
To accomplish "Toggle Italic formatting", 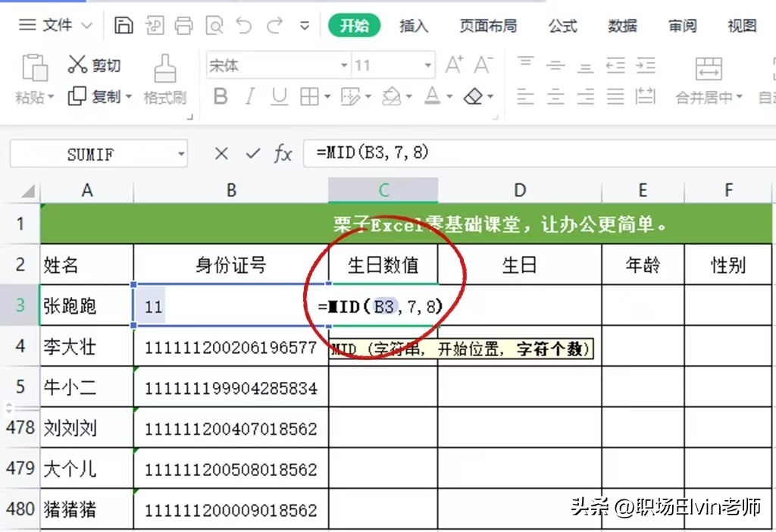I will point(250,97).
